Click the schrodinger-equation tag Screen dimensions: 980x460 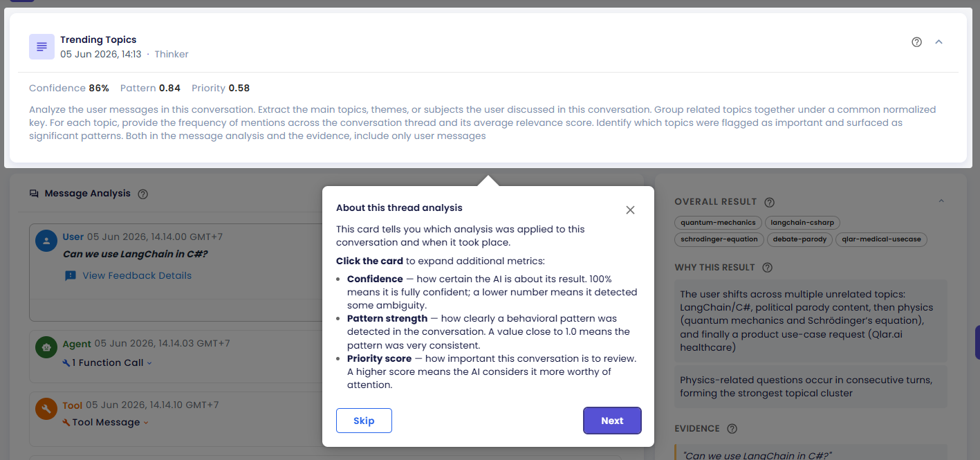tap(719, 239)
